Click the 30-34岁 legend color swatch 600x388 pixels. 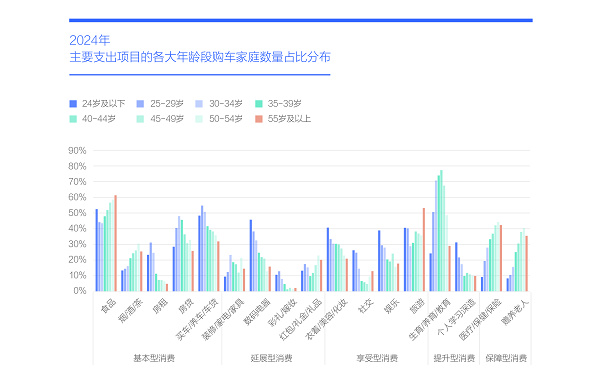pyautogui.click(x=199, y=104)
